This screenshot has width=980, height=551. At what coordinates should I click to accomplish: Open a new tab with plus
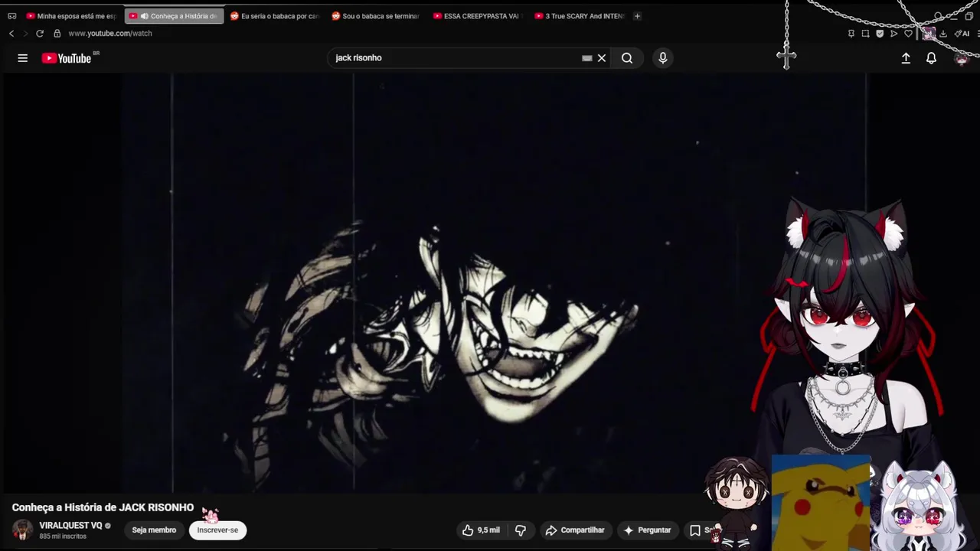coord(637,16)
